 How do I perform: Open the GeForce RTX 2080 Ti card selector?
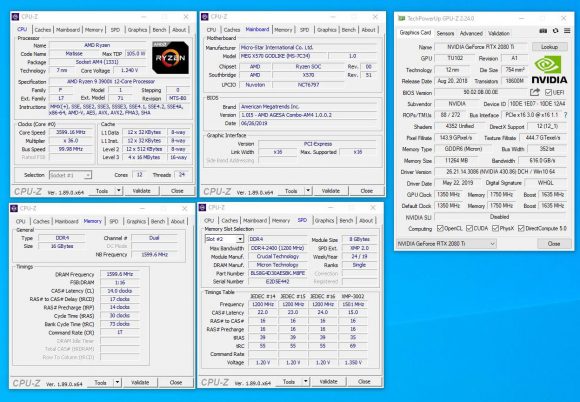pos(446,244)
